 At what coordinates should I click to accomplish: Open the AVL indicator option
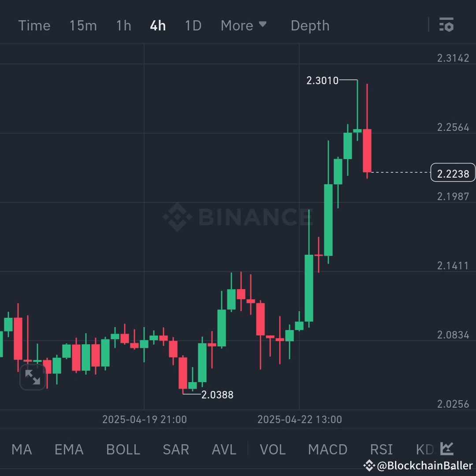pos(223,449)
